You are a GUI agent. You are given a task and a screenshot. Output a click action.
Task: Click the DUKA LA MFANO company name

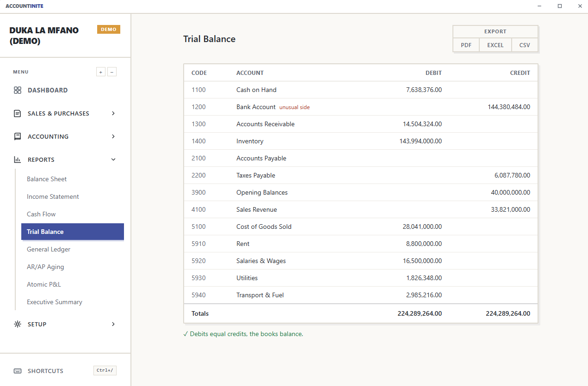[44, 36]
